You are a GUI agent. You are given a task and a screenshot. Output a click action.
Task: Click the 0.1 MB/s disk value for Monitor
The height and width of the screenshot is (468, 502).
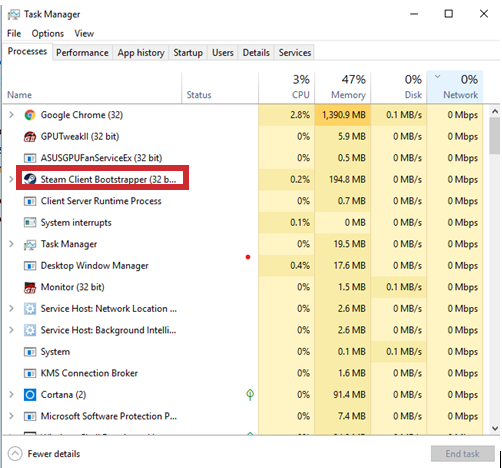(404, 287)
